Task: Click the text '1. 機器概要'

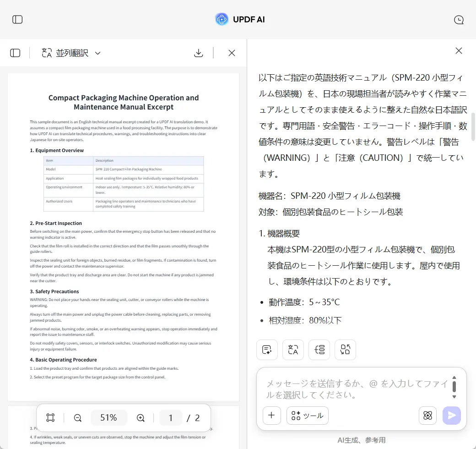Action: point(279,234)
